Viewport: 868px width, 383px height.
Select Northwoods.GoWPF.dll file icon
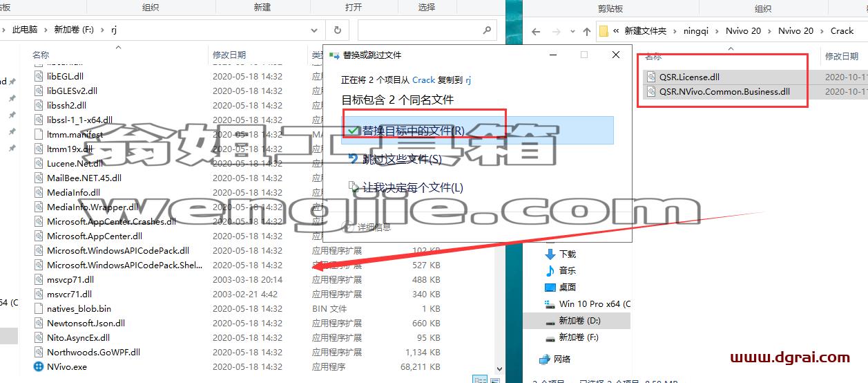40,352
